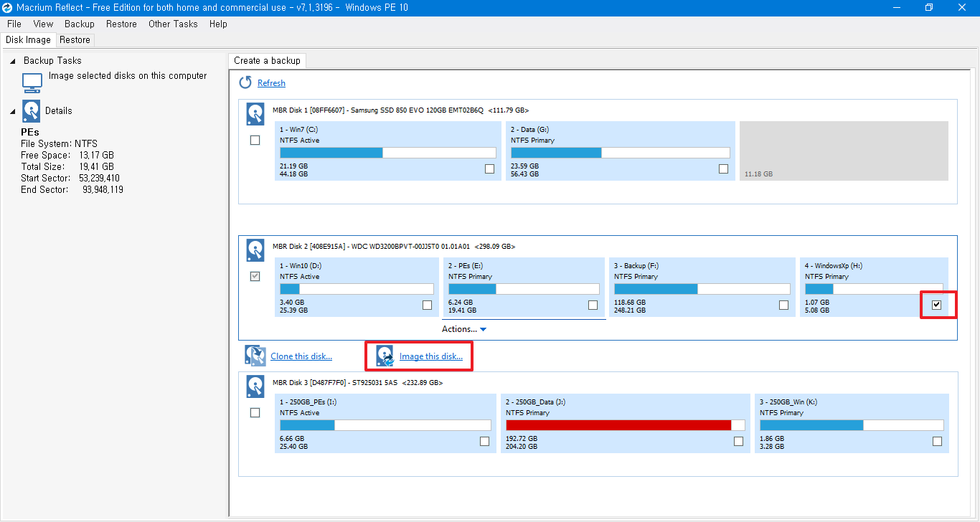Click the MBR Disk 3 ST925031 header text
This screenshot has height=522, width=980.
point(358,383)
